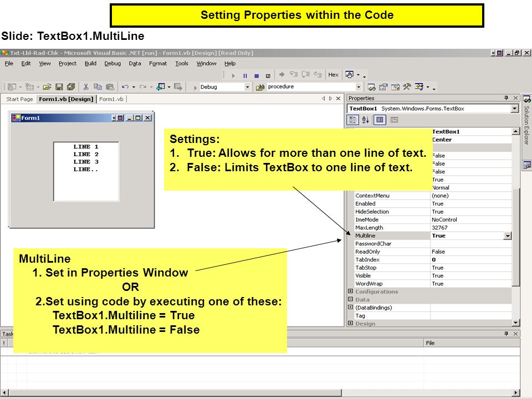Image resolution: width=532 pixels, height=399 pixels.
Task: Click the Step Into icon
Action: 294,74
